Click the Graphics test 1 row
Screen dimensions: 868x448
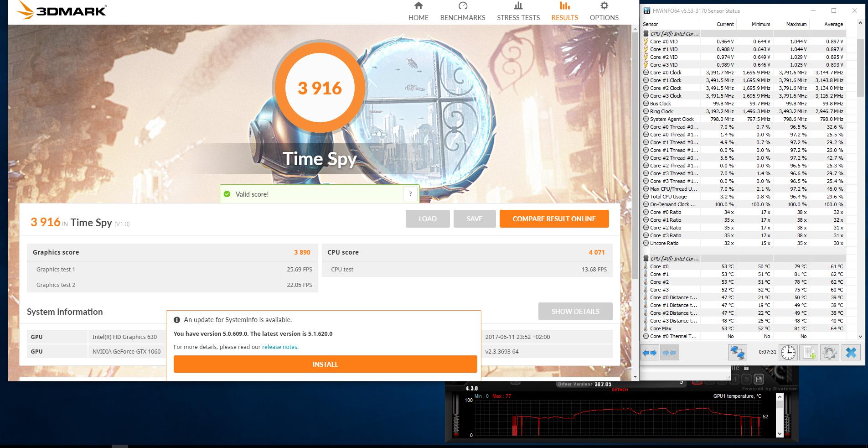(x=172, y=269)
